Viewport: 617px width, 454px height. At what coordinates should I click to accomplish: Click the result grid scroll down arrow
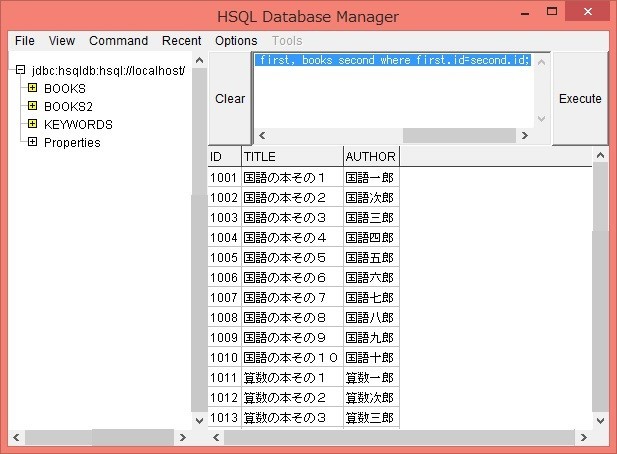[x=600, y=421]
